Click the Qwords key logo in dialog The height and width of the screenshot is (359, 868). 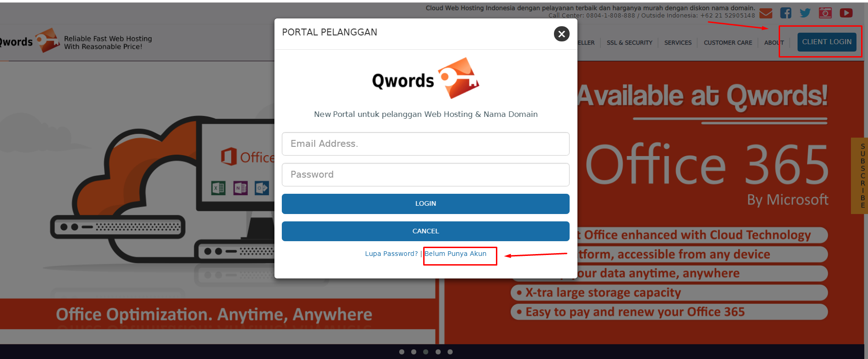pyautogui.click(x=425, y=78)
